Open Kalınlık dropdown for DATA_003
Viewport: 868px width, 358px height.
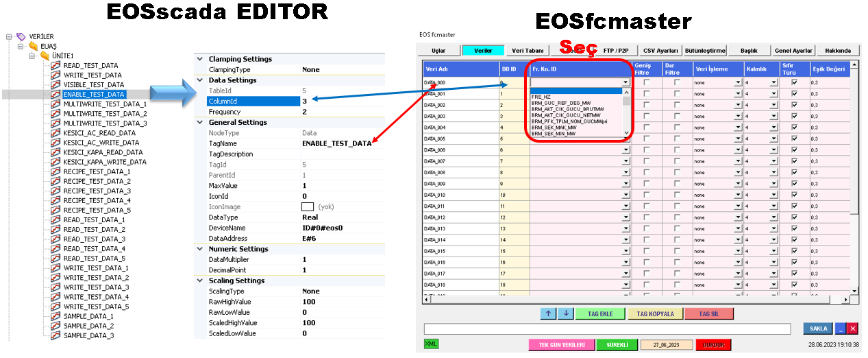[x=774, y=116]
